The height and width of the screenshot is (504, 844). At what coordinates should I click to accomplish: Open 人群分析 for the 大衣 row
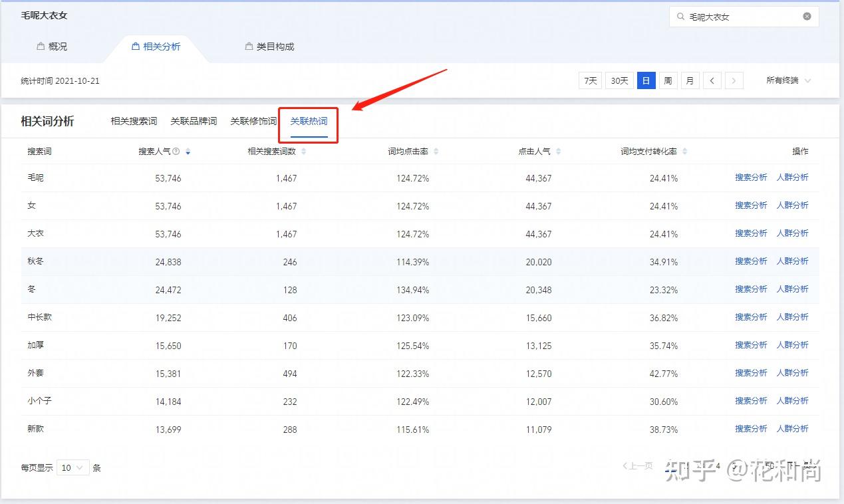(x=793, y=233)
